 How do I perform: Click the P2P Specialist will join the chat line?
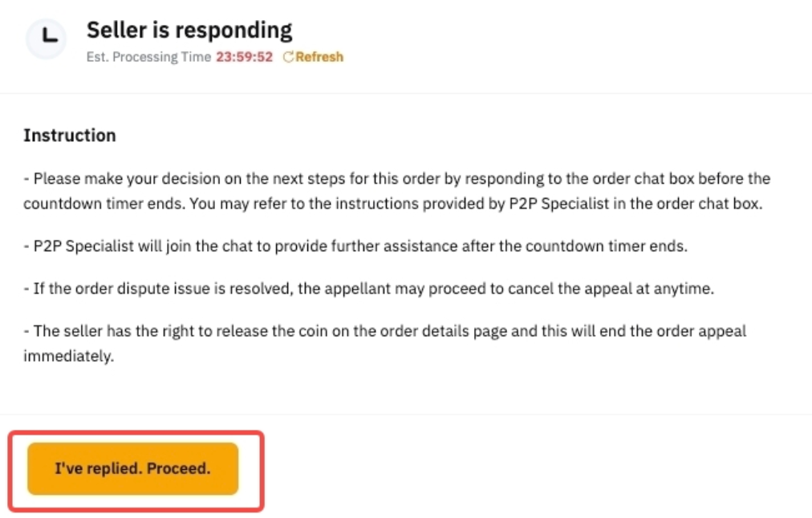coord(355,246)
